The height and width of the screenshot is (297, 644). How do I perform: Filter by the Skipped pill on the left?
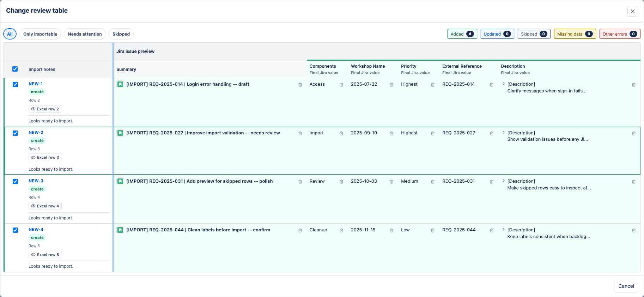(121, 34)
